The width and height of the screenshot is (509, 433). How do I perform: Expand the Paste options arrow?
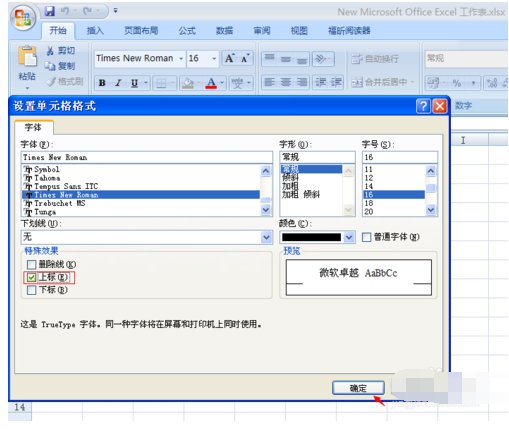pos(27,88)
